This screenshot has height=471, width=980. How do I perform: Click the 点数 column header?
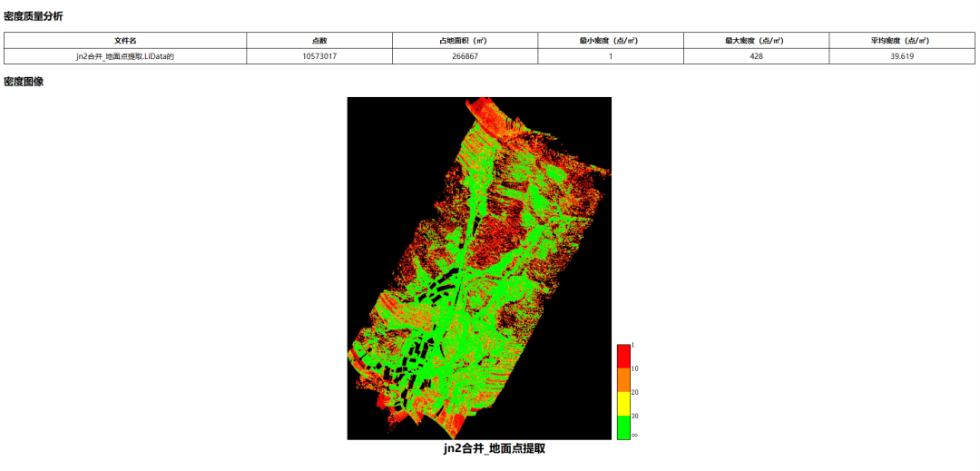tap(319, 41)
